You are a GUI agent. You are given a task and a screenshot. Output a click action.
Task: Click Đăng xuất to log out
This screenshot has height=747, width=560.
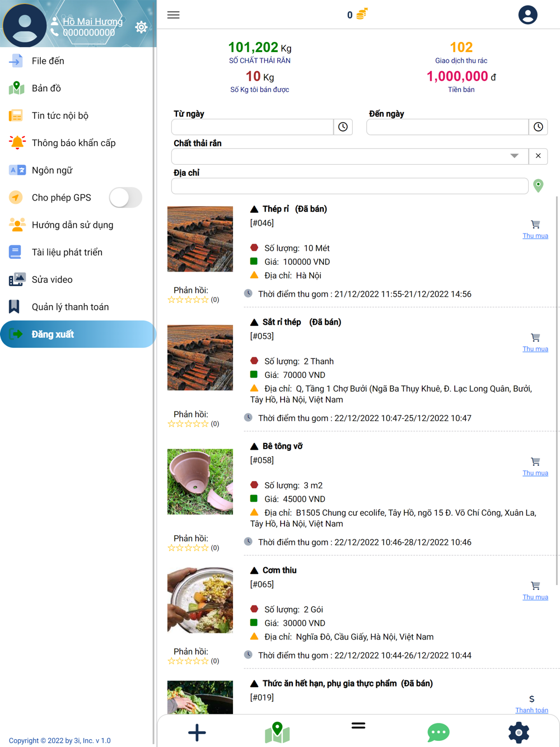coord(78,334)
